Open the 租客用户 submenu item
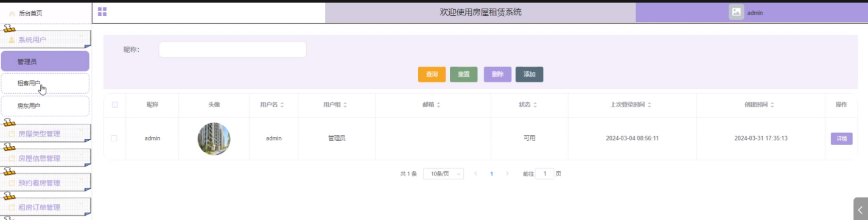 click(x=45, y=83)
